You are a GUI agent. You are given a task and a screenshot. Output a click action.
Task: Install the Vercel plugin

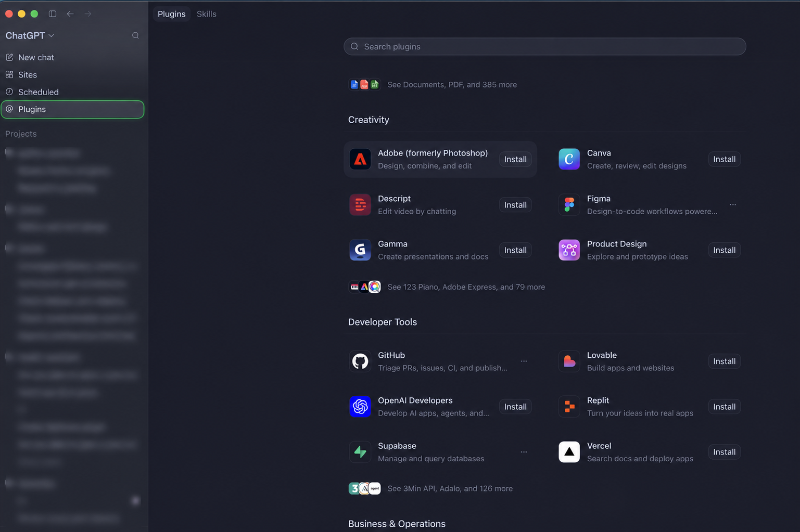(724, 452)
